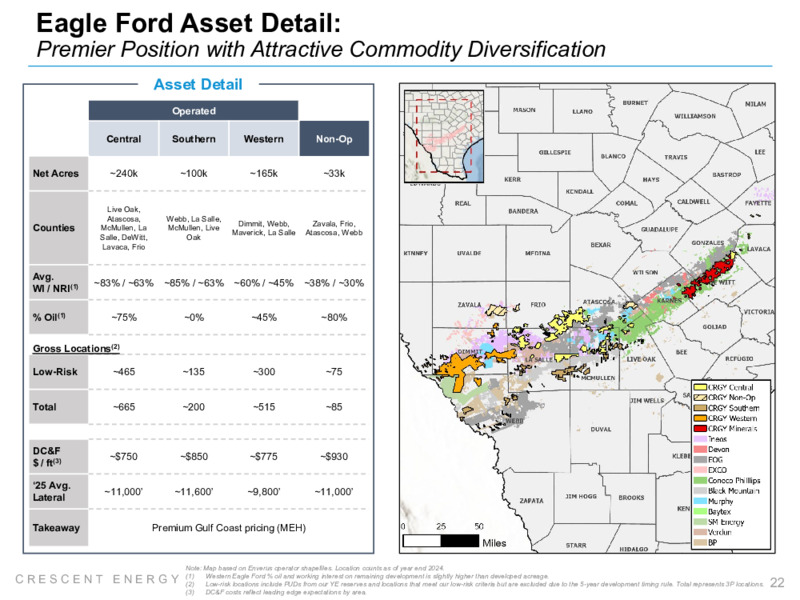Select the '~100k' net acres value
Viewport: 800px width, 600px height.
tap(193, 173)
